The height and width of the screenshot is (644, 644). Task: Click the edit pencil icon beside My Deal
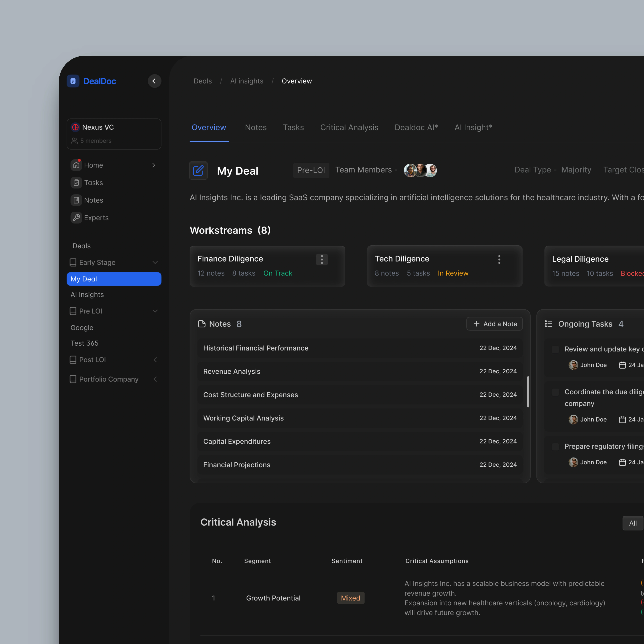click(198, 171)
